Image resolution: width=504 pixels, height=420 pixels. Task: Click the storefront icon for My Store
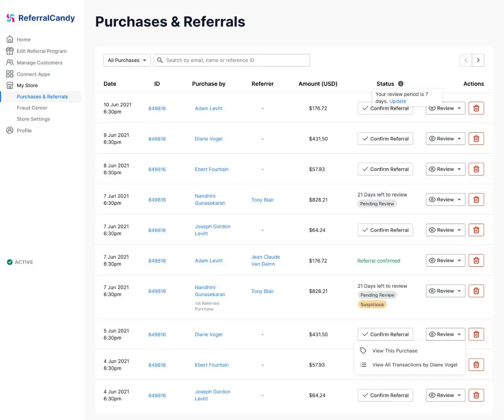pos(10,85)
